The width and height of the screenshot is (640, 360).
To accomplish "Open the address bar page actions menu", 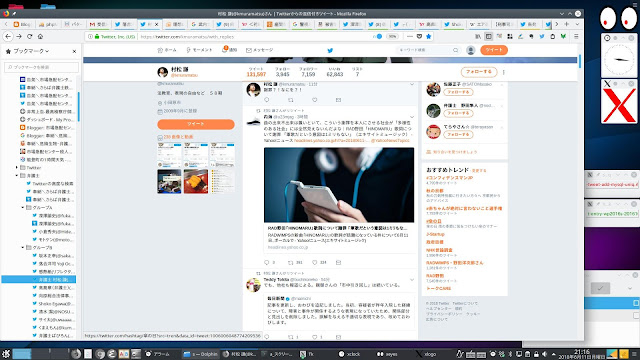I will tap(410, 36).
